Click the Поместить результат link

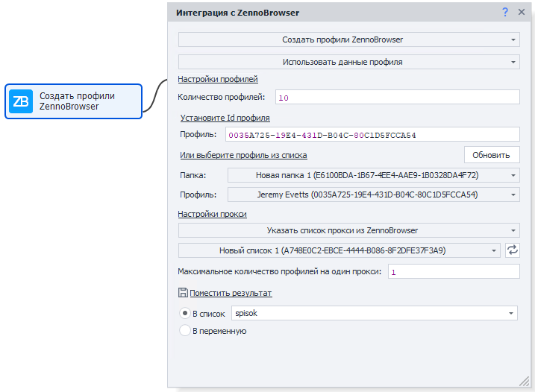pyautogui.click(x=231, y=293)
